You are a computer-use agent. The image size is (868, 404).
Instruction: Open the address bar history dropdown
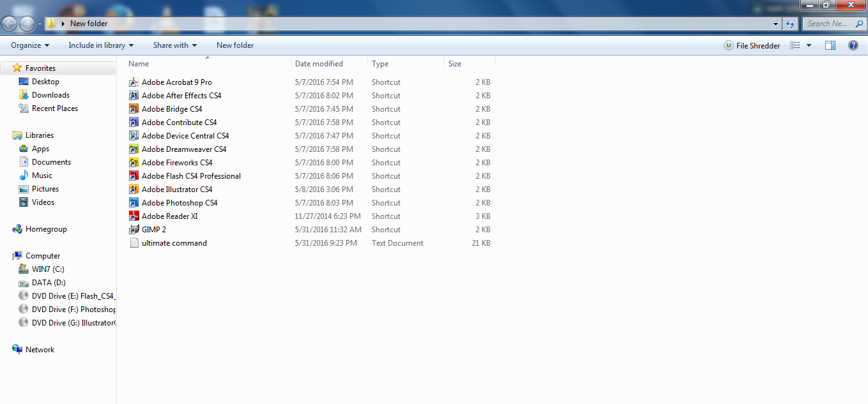tap(776, 24)
